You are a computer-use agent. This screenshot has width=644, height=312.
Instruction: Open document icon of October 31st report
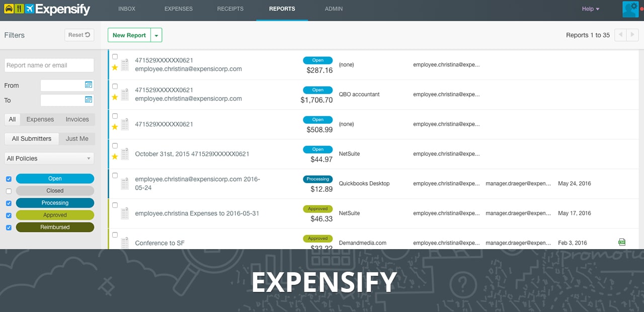[x=125, y=154]
